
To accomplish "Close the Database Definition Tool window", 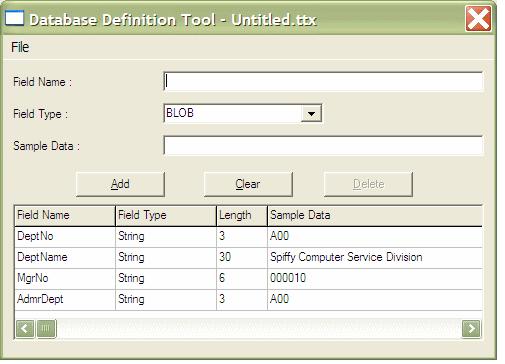I will tap(478, 19).
